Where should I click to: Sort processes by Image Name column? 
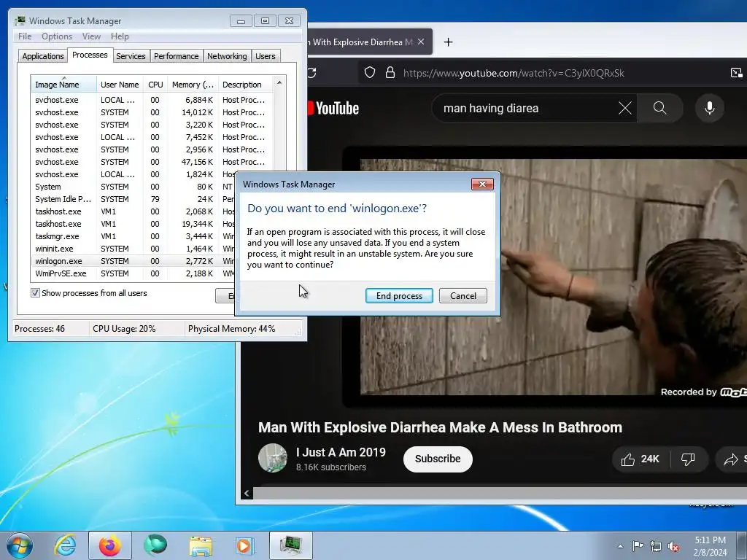(64, 85)
